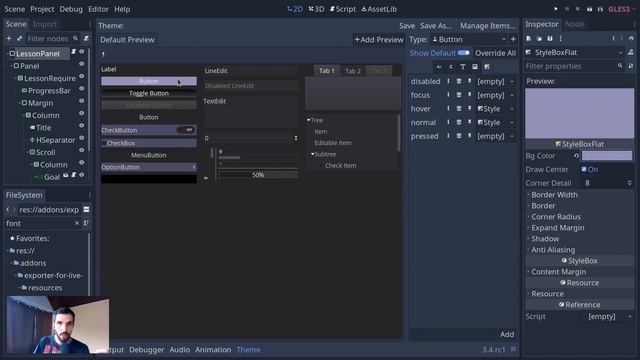Toggle the Draw Center On checkbox

[584, 169]
